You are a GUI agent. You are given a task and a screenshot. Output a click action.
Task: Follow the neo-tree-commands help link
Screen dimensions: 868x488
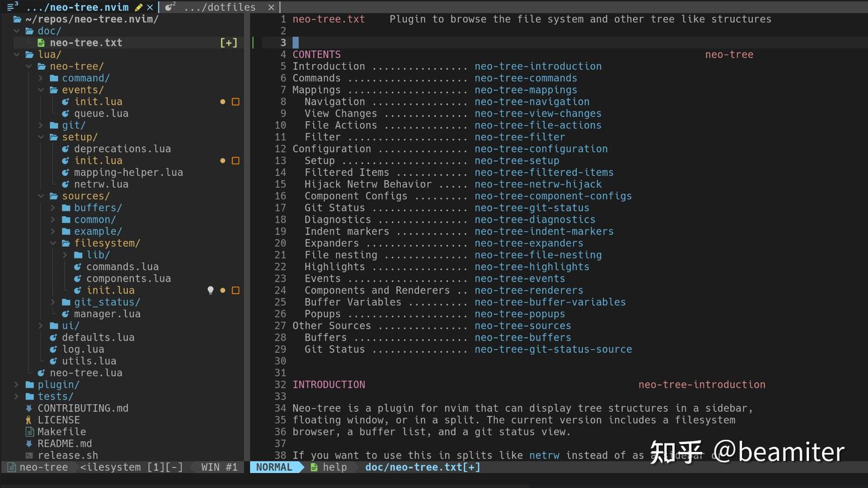click(526, 78)
